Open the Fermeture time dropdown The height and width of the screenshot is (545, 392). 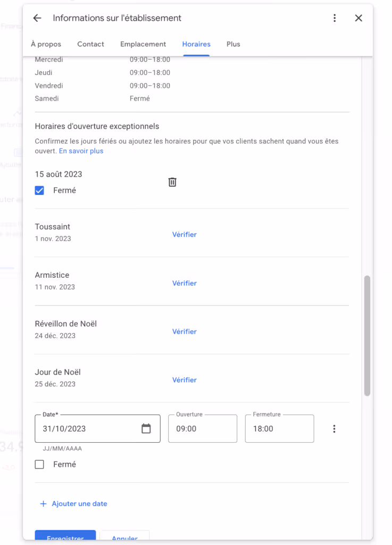pyautogui.click(x=279, y=428)
